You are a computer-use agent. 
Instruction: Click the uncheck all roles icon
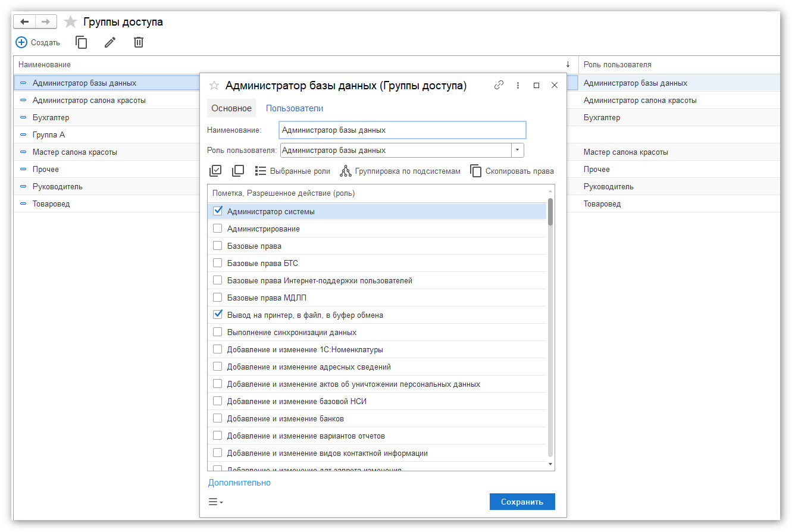(x=238, y=171)
